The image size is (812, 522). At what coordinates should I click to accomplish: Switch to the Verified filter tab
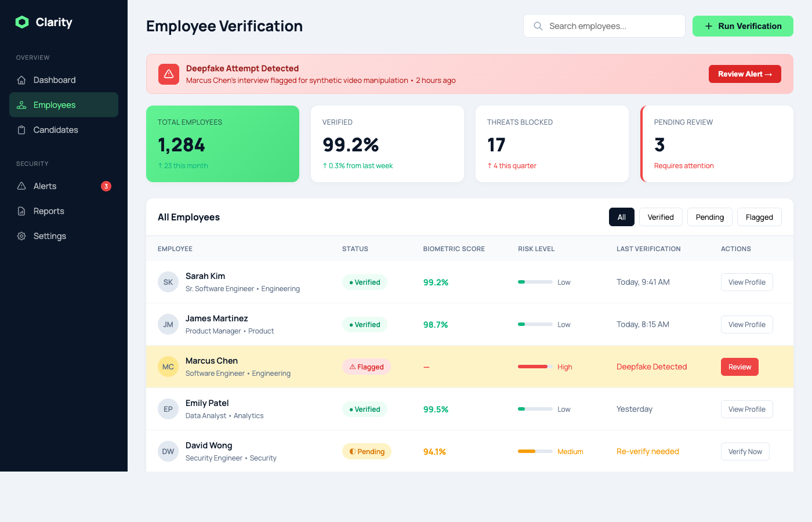pos(660,216)
